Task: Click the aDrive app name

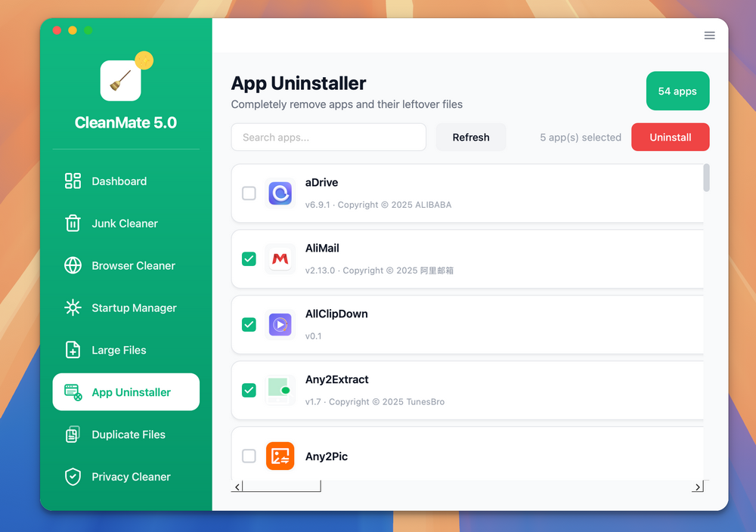Action: [x=321, y=183]
